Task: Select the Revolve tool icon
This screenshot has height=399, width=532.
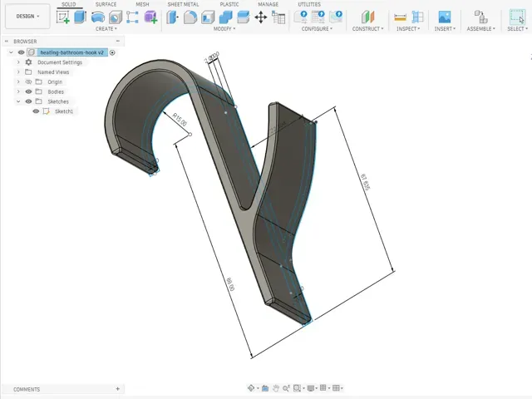Action: tap(98, 17)
